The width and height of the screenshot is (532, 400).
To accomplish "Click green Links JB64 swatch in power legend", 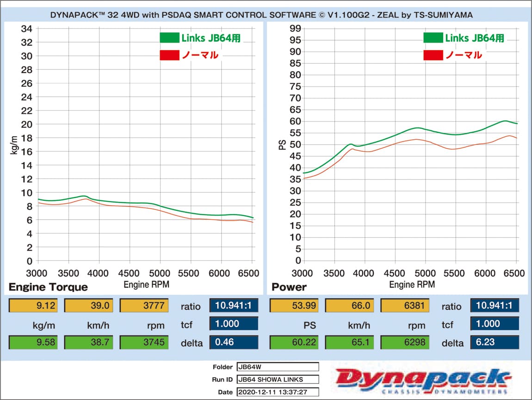I will [433, 37].
